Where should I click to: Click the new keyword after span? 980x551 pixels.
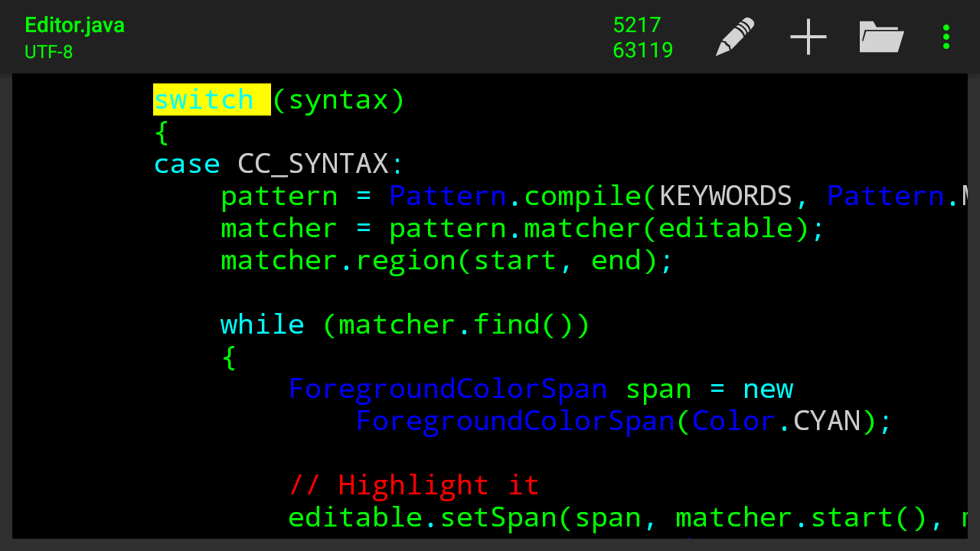tap(768, 389)
